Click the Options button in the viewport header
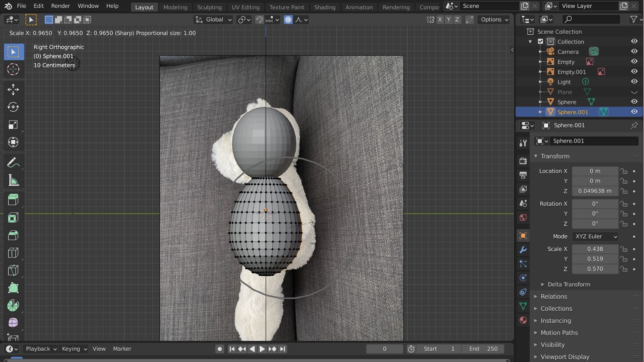 pos(493,19)
